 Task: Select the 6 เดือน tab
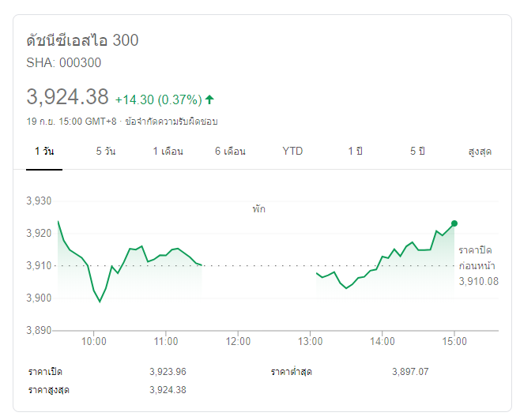click(x=230, y=151)
